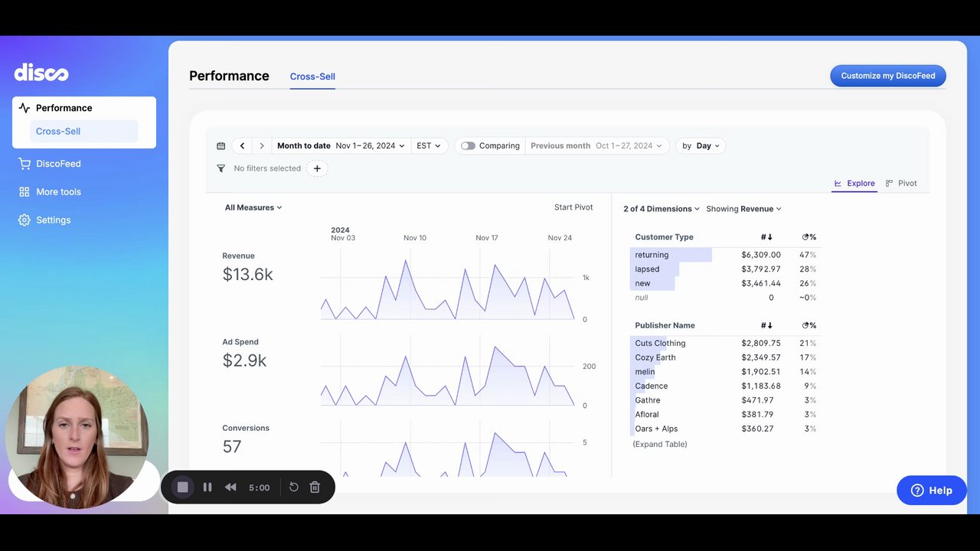Select Performance in the sidebar
Image resolution: width=980 pixels, height=551 pixels.
point(84,108)
